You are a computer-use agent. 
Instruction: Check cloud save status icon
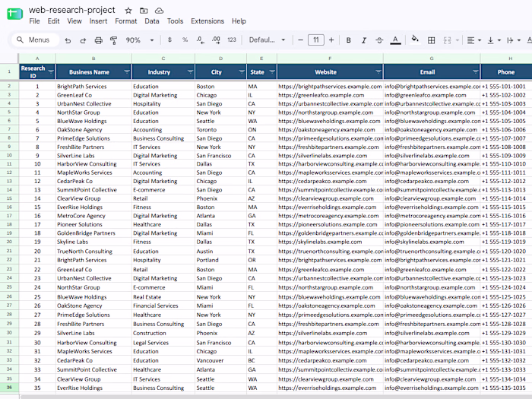(159, 11)
